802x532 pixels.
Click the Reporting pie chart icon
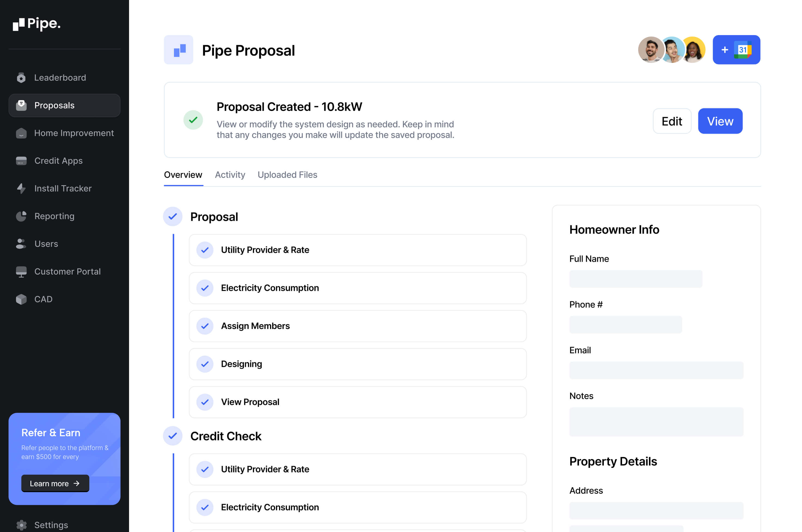click(21, 216)
